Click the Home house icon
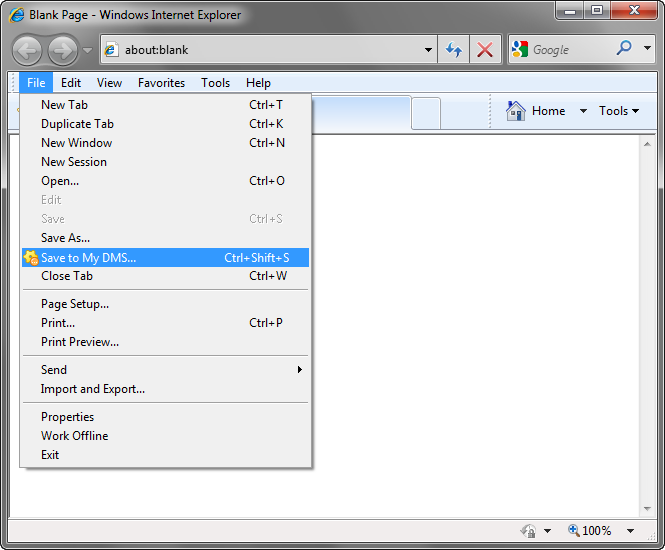665x550 pixels. [x=516, y=111]
